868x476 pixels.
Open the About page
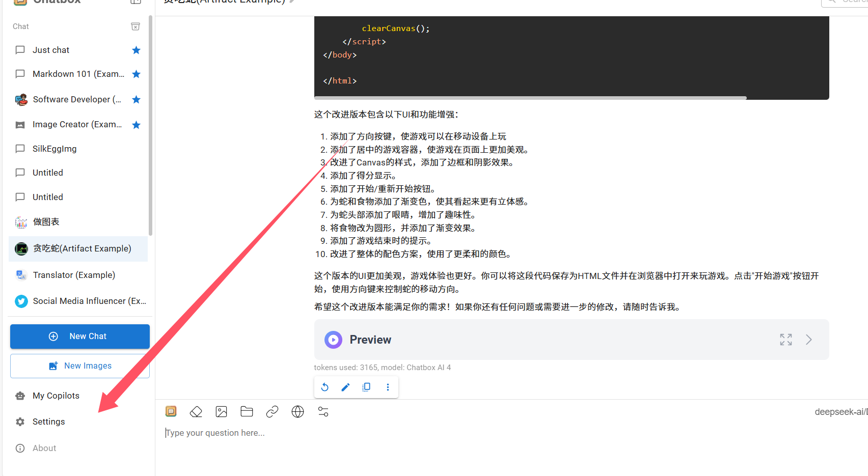(x=78, y=448)
